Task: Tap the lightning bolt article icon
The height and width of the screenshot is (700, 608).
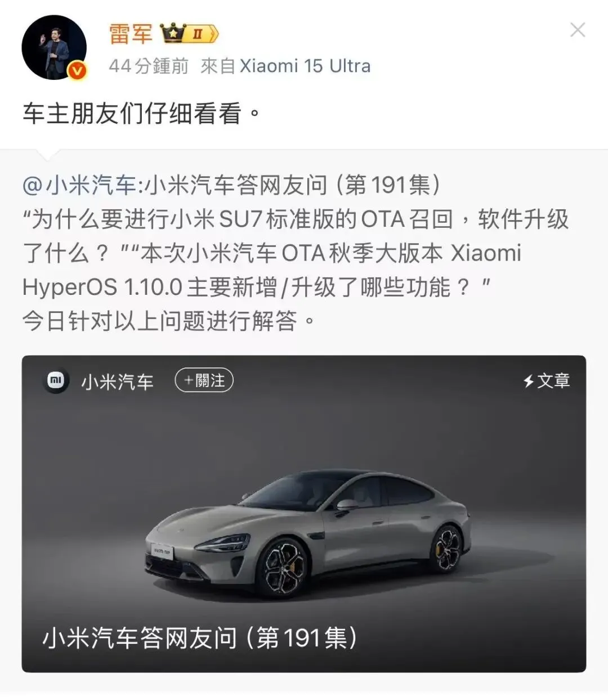Action: pos(528,381)
